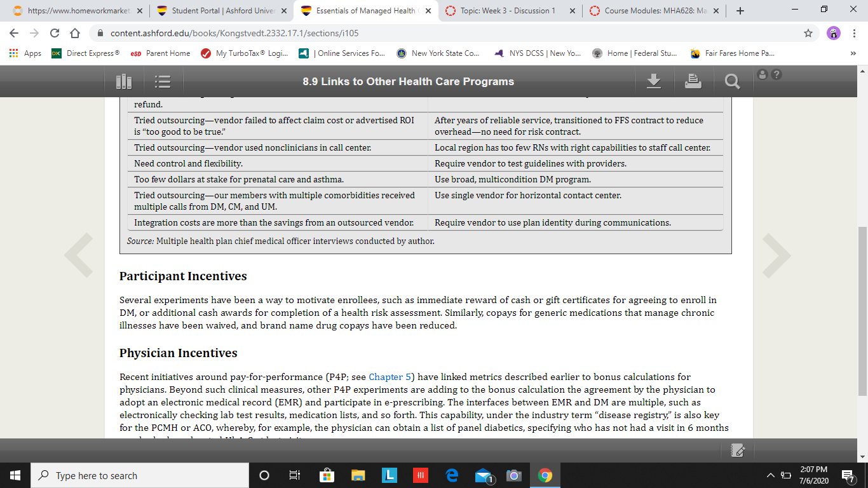Image resolution: width=868 pixels, height=488 pixels.
Task: Launch Microsoft Edge from taskbar
Action: 452,475
